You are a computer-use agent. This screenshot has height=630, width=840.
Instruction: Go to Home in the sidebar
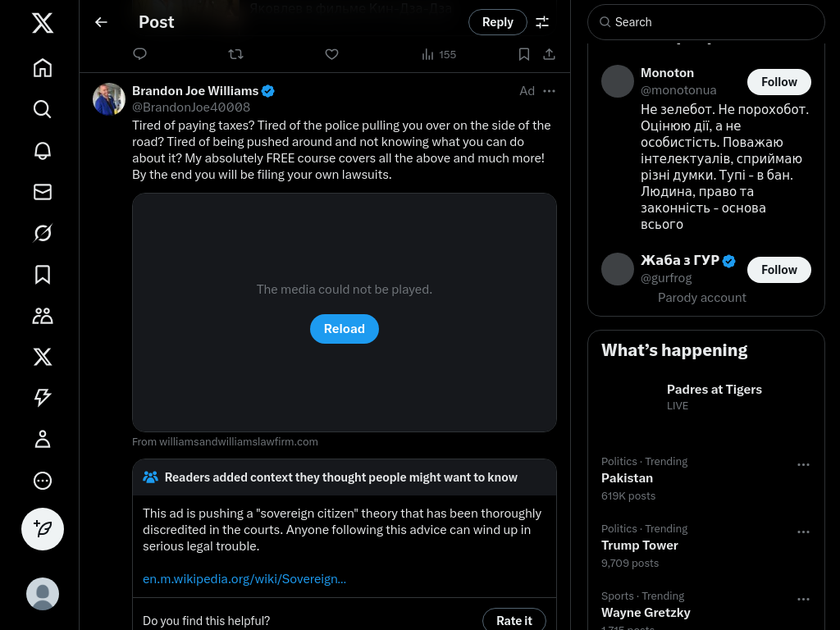click(43, 68)
